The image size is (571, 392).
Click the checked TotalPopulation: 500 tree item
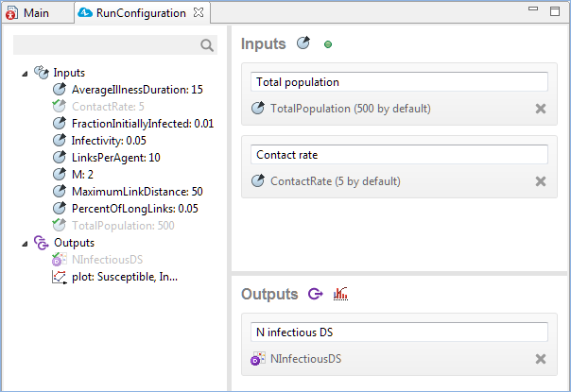[123, 226]
